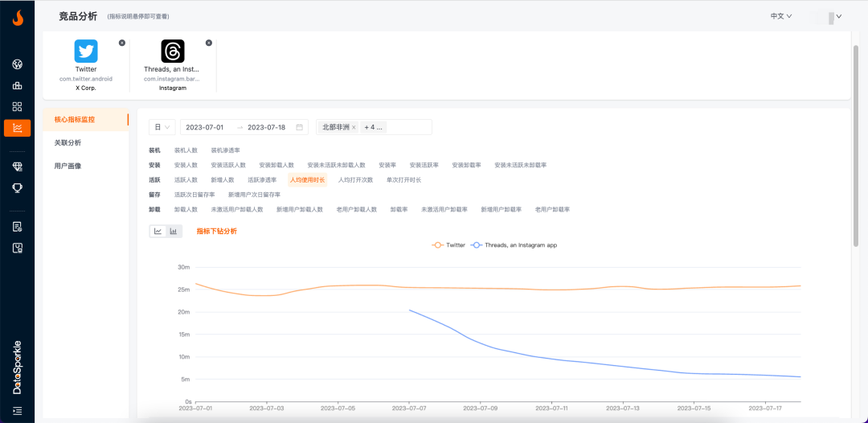The image size is (868, 423).
Task: Remove Twitter app from comparison
Action: (x=122, y=43)
